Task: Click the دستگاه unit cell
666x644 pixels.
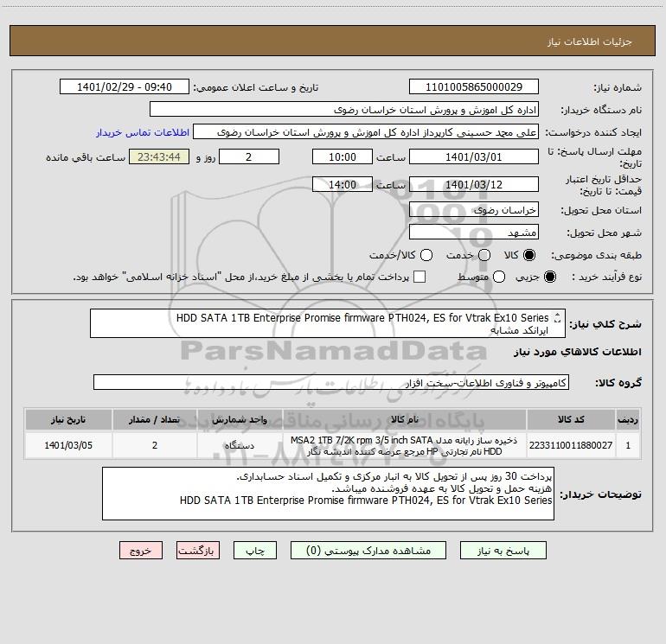Action: coord(240,445)
